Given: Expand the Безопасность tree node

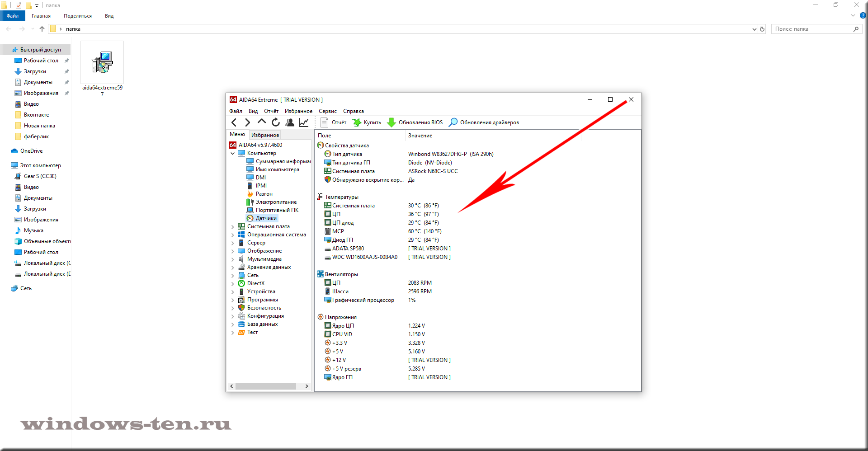Looking at the screenshot, I should pyautogui.click(x=233, y=308).
